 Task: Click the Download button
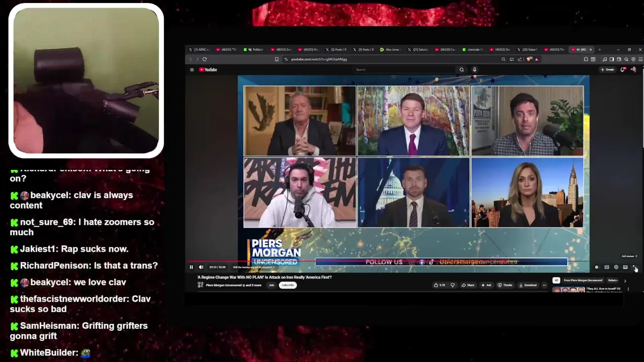click(528, 285)
